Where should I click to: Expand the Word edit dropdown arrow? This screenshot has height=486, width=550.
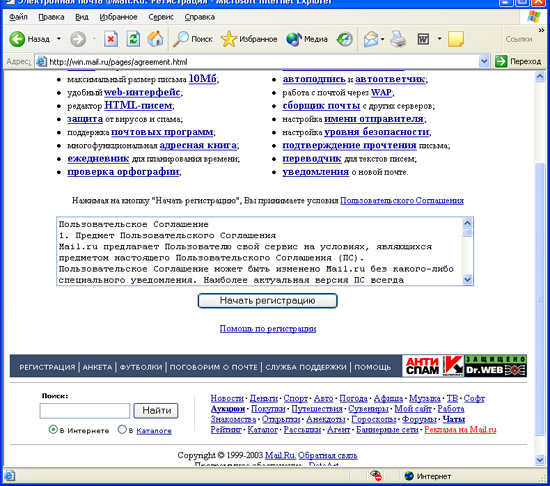[x=439, y=39]
